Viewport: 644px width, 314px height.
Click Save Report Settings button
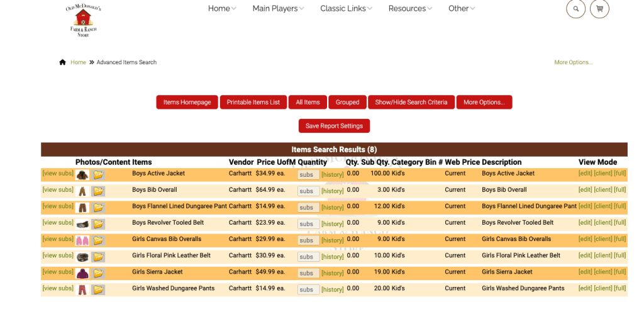point(334,126)
